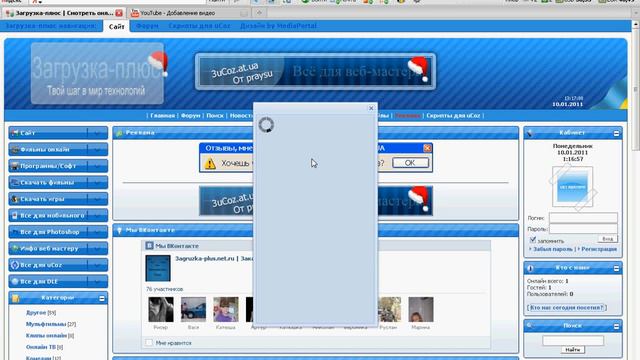The height and width of the screenshot is (360, 640).
Task: Click the Главная menu link
Action: tap(162, 116)
